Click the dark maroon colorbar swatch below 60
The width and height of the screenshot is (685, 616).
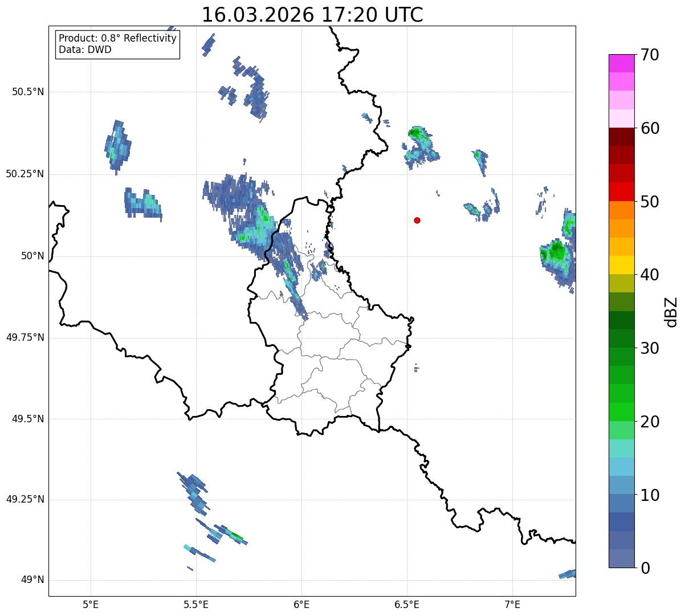621,137
